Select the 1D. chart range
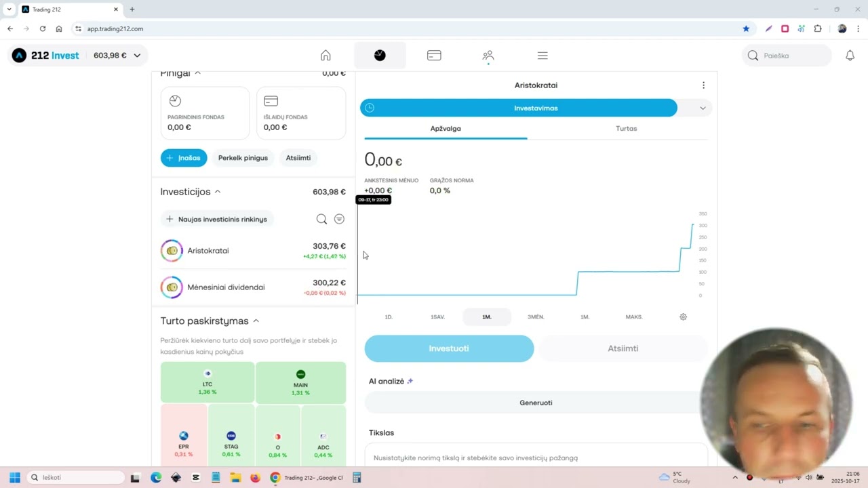This screenshot has width=868, height=488. pyautogui.click(x=389, y=317)
